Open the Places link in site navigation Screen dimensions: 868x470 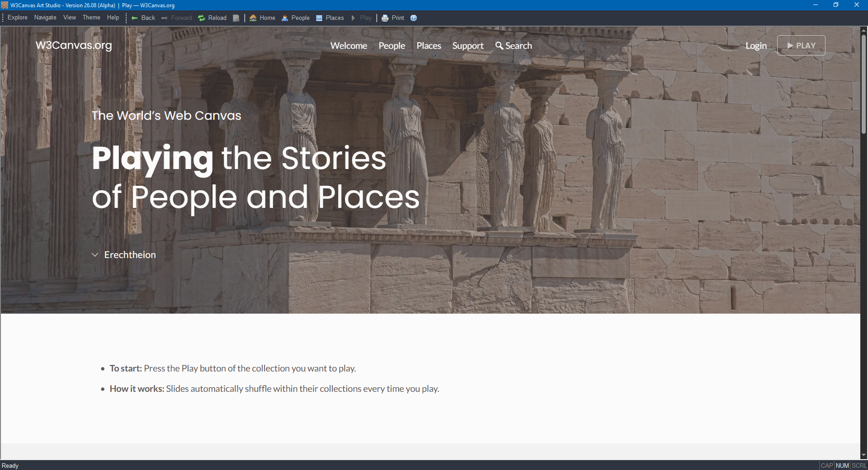tap(429, 46)
